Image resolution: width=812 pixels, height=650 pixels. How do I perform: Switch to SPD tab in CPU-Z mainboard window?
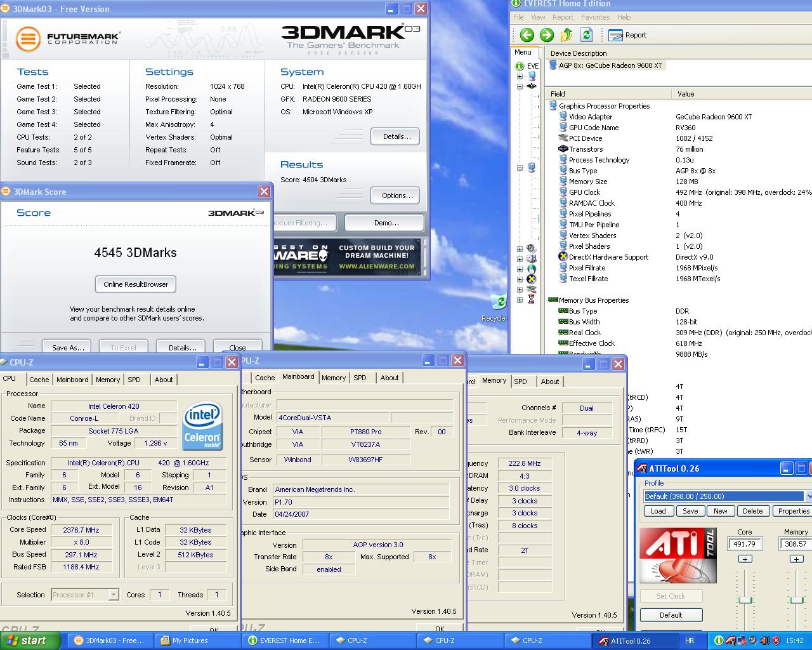click(360, 378)
